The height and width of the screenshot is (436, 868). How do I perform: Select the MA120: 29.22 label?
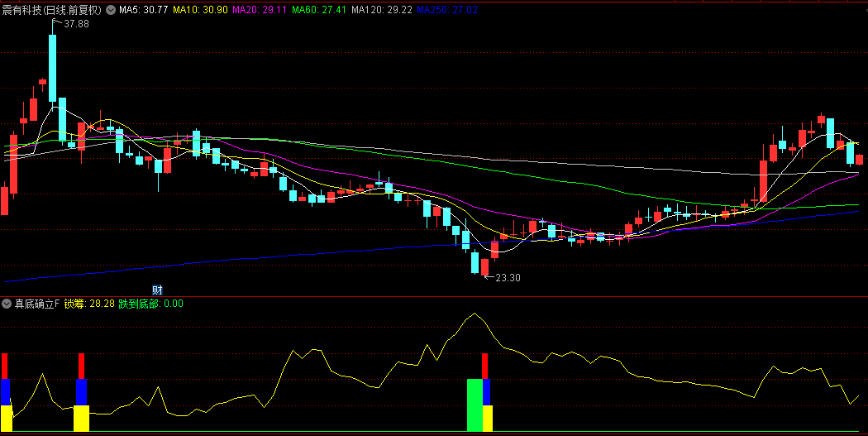pyautogui.click(x=382, y=10)
